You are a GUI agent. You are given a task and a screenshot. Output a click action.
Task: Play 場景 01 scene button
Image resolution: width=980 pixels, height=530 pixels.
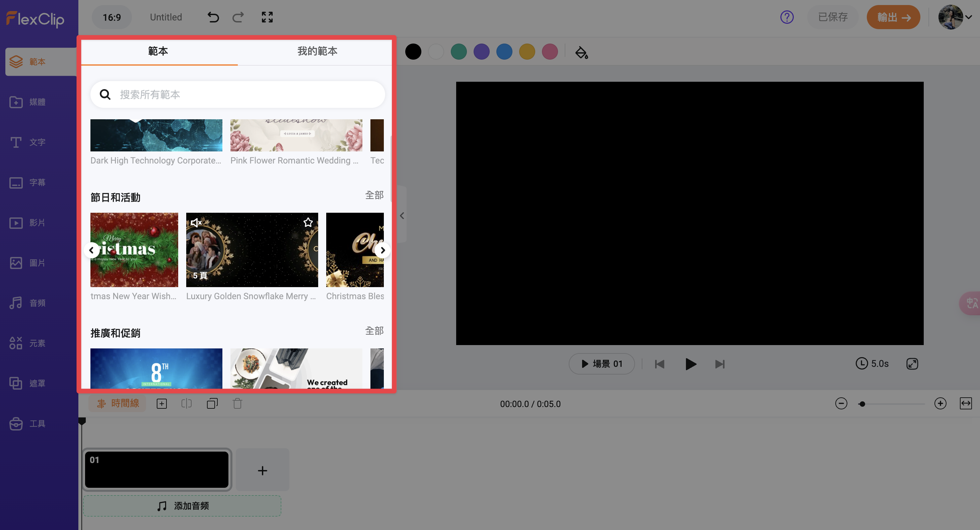coord(602,364)
